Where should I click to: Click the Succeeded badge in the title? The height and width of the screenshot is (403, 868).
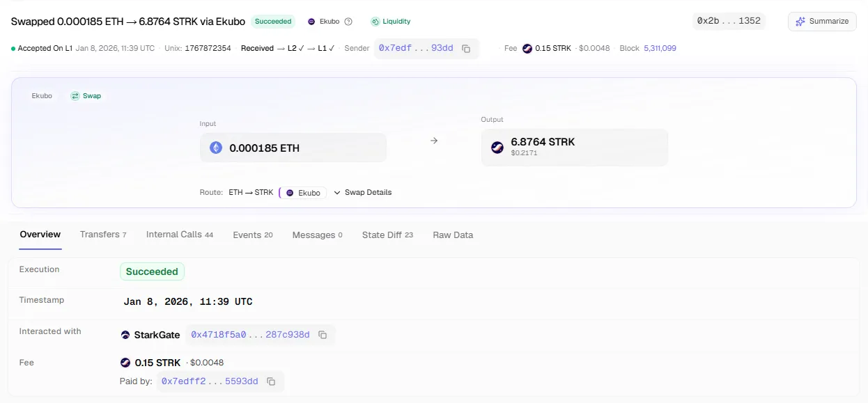point(273,22)
